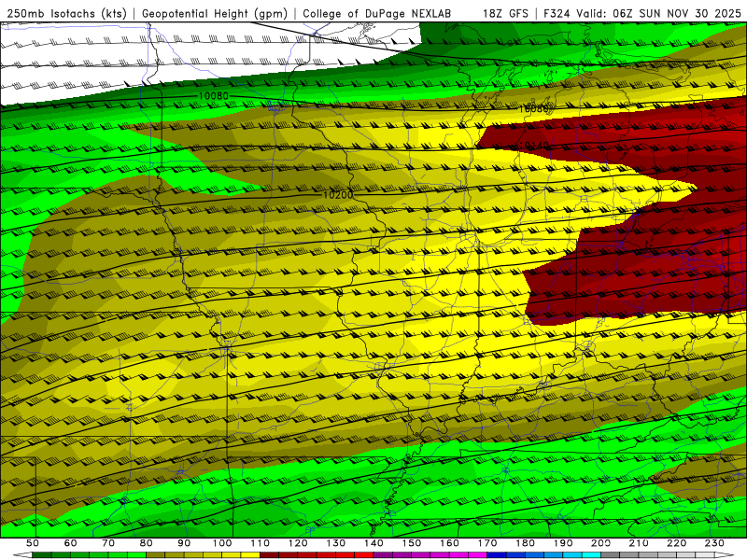The image size is (747, 560).
Task: Click the '250mb Isotachs (kts)' title text
Action: tap(66, 14)
